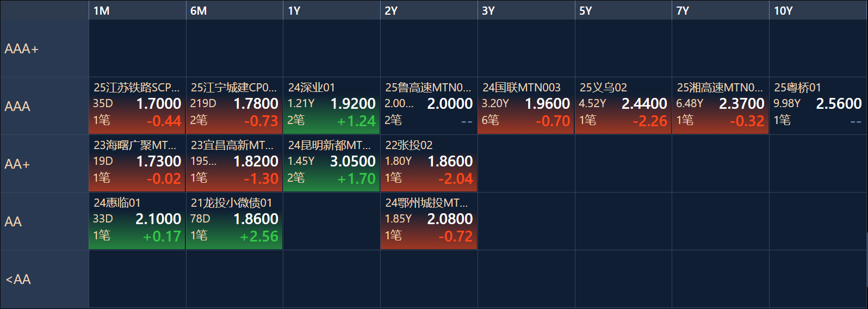This screenshot has height=309, width=868.
Task: Select the 10Y maturity column header
Action: pos(817,10)
